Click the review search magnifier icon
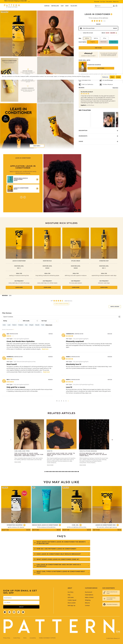Viewport: 123px width, 644px height. pyautogui.click(x=119, y=317)
